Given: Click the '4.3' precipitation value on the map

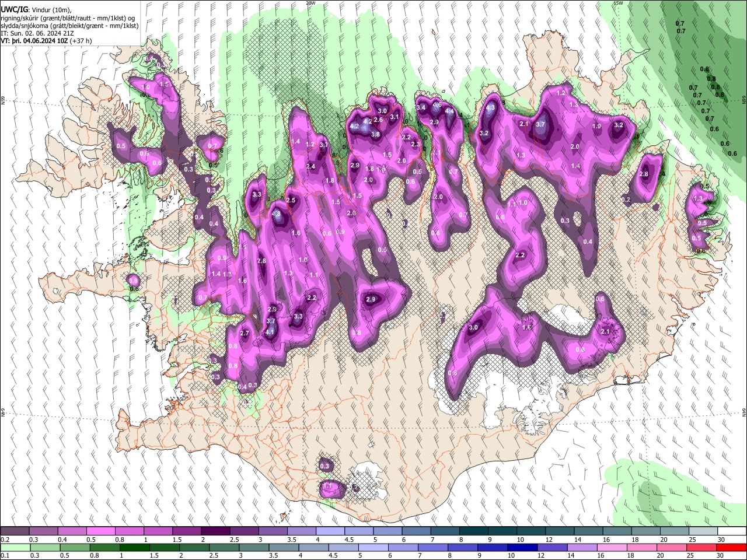Looking at the screenshot, I should (x=490, y=107).
